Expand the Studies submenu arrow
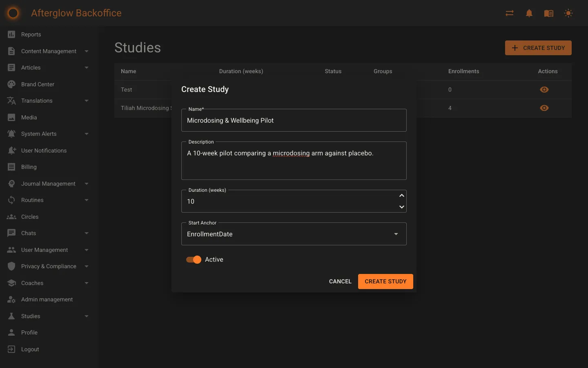The height and width of the screenshot is (368, 588). tap(87, 316)
